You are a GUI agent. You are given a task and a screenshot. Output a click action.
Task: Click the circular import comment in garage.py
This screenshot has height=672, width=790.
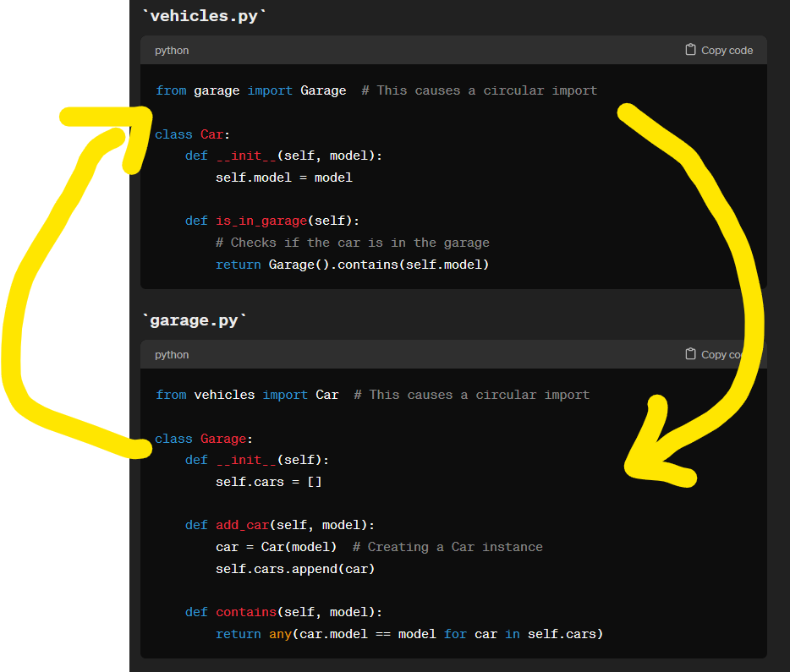[472, 395]
